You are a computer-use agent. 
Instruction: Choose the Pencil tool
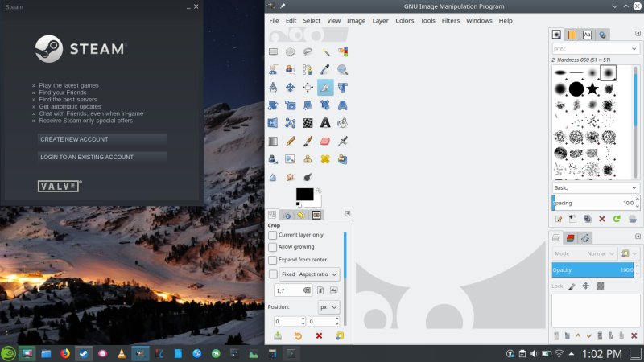pyautogui.click(x=290, y=141)
